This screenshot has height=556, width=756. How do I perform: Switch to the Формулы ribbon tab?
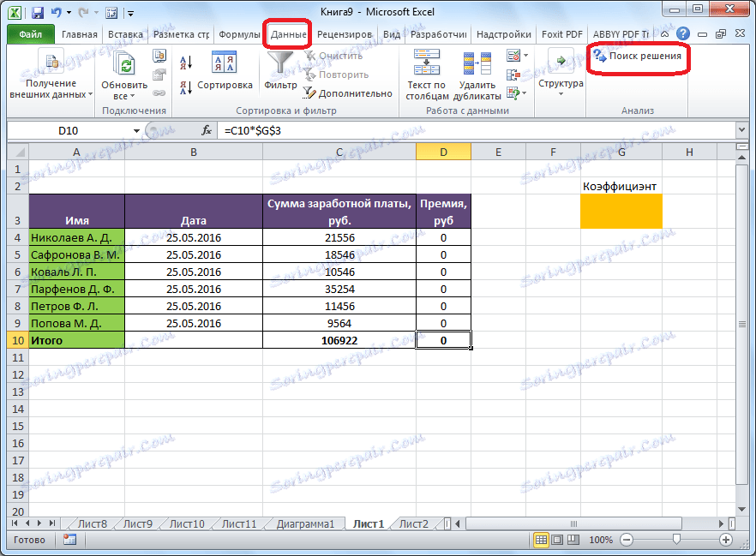[238, 33]
